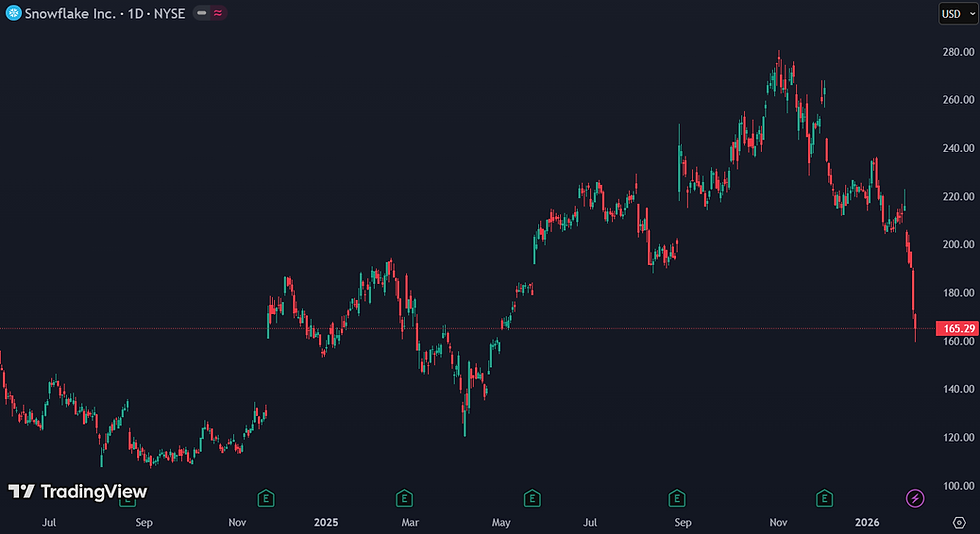Toggle the gray pill status indicator

(x=201, y=13)
